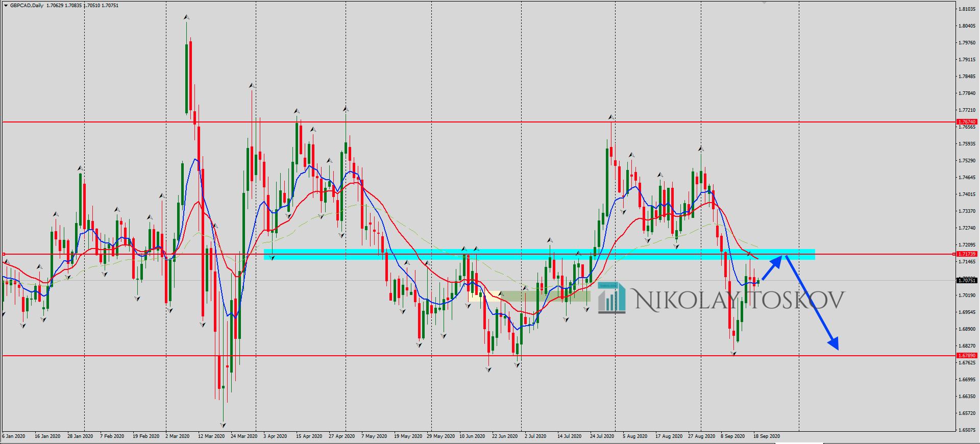
Task: Click price axis value 1.65720
Action: click(x=967, y=413)
